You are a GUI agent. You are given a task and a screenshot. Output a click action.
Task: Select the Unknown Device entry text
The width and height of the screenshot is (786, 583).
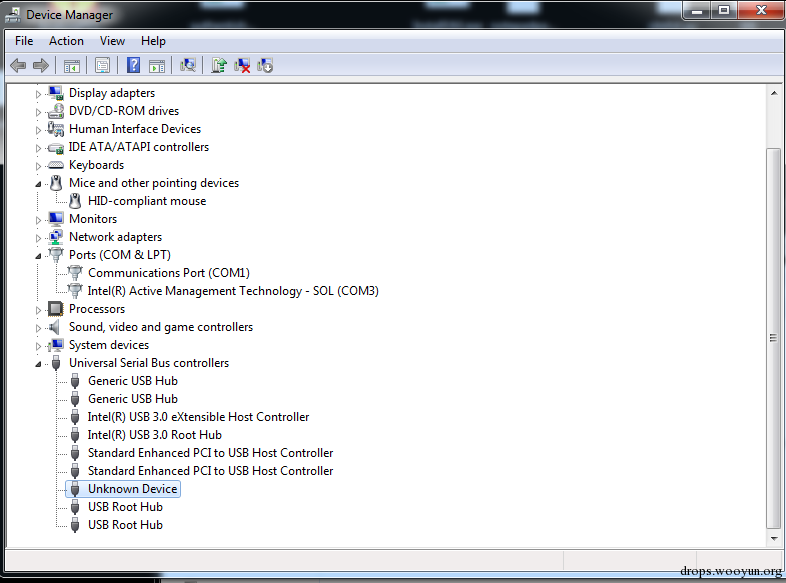coord(132,489)
